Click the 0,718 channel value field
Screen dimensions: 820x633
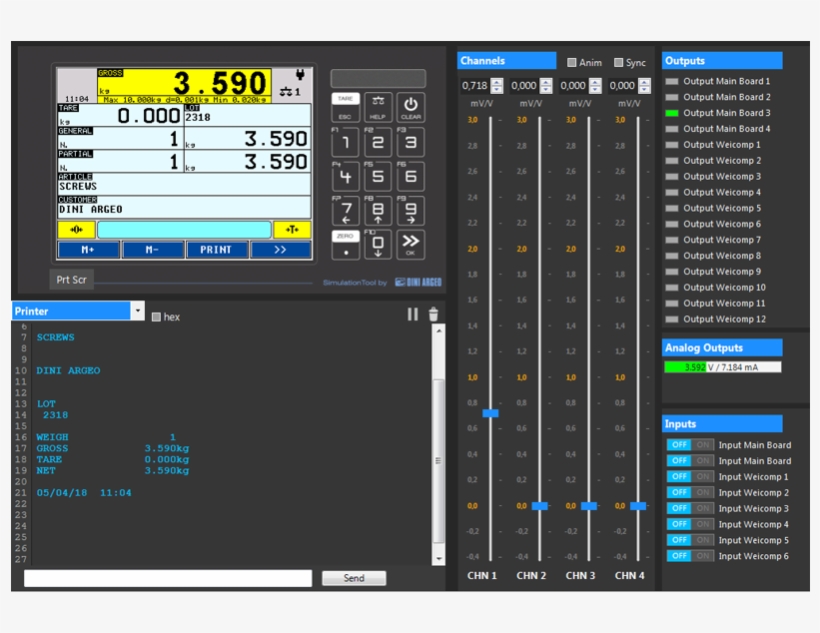click(x=475, y=85)
